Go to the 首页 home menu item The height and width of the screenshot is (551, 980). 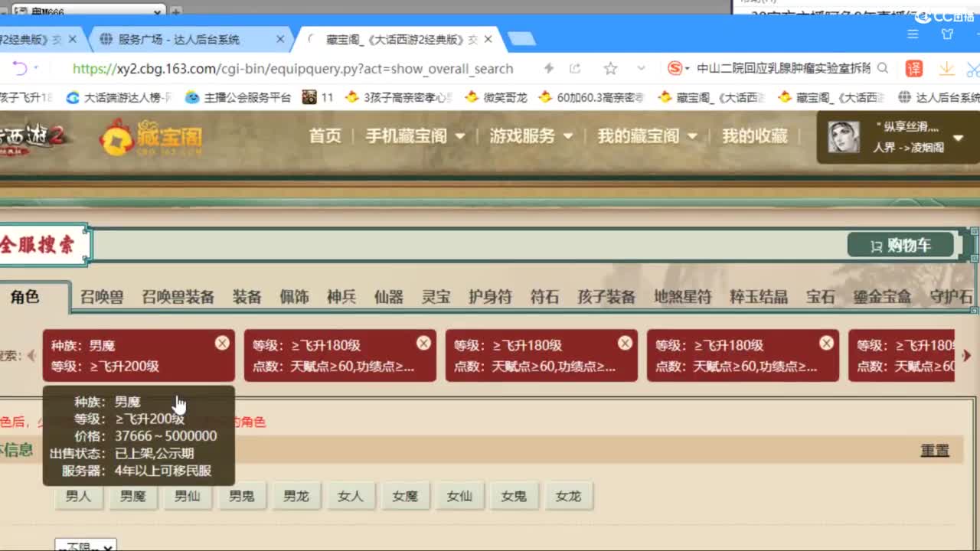coord(325,135)
